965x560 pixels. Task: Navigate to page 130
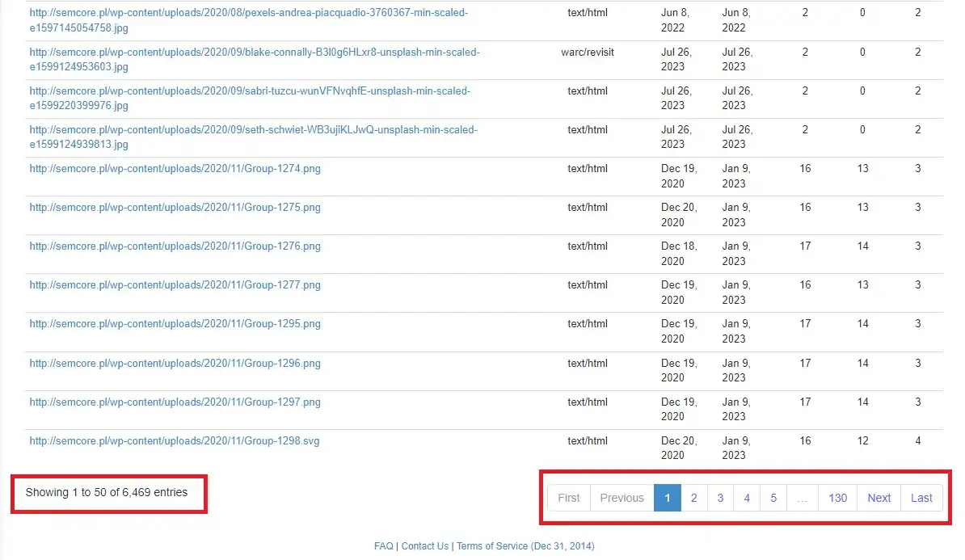click(837, 498)
